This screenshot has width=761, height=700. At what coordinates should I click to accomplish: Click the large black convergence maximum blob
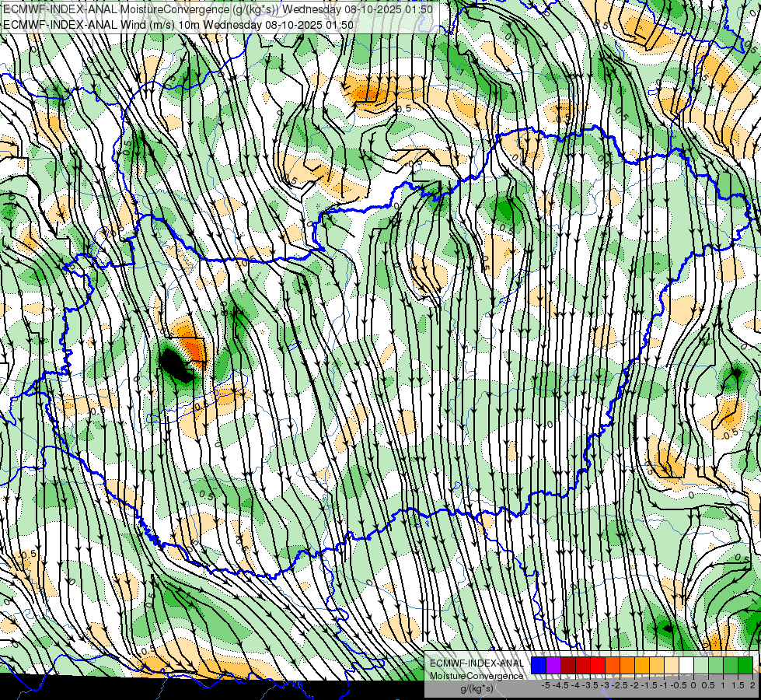point(176,366)
